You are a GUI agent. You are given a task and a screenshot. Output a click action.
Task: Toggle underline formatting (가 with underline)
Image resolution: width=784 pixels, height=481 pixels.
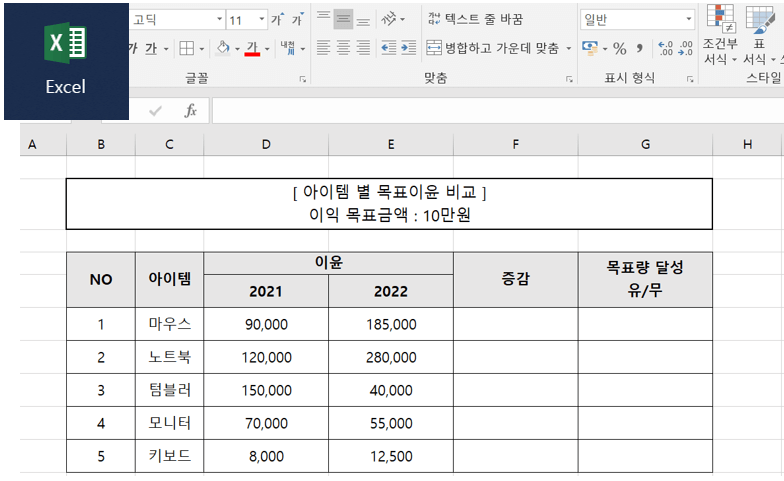(151, 48)
